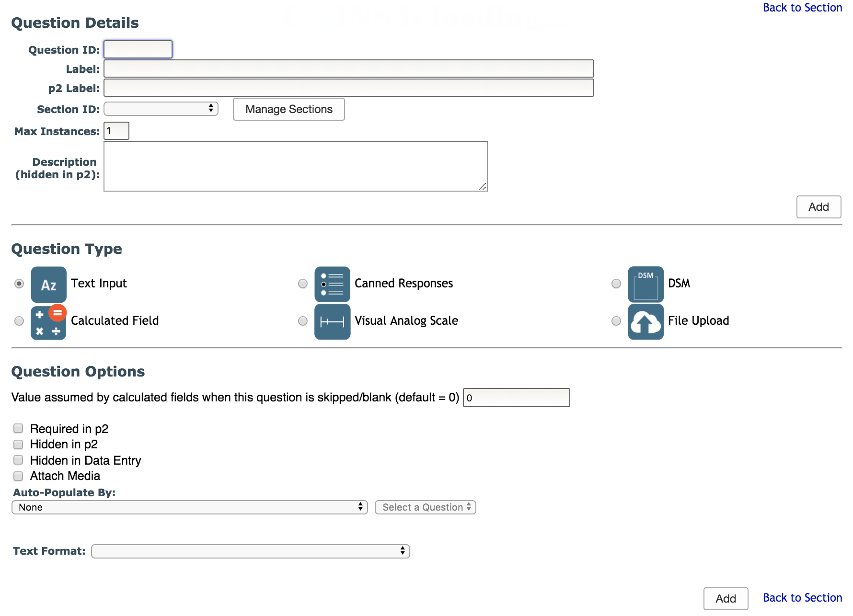This screenshot has width=853, height=616.
Task: Focus the Question ID input field
Action: point(138,49)
